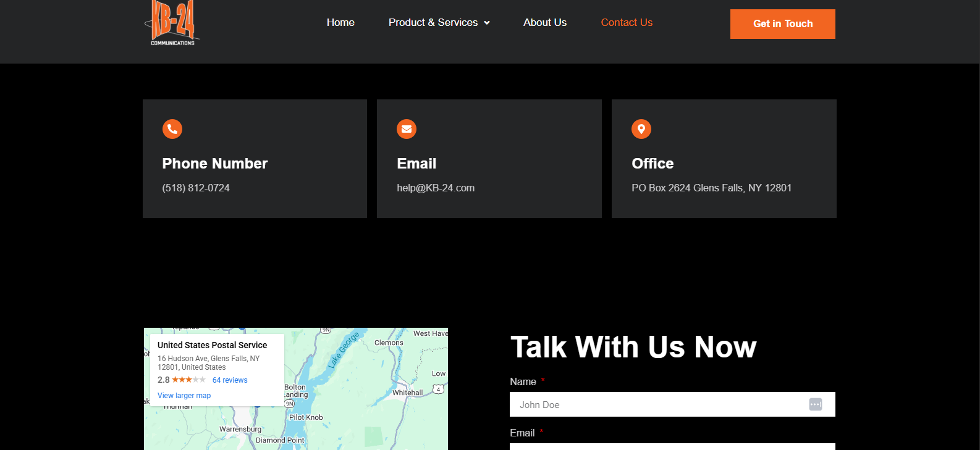Click Bolton Landing label on the map
Viewport: 980px width, 450px height.
295,391
